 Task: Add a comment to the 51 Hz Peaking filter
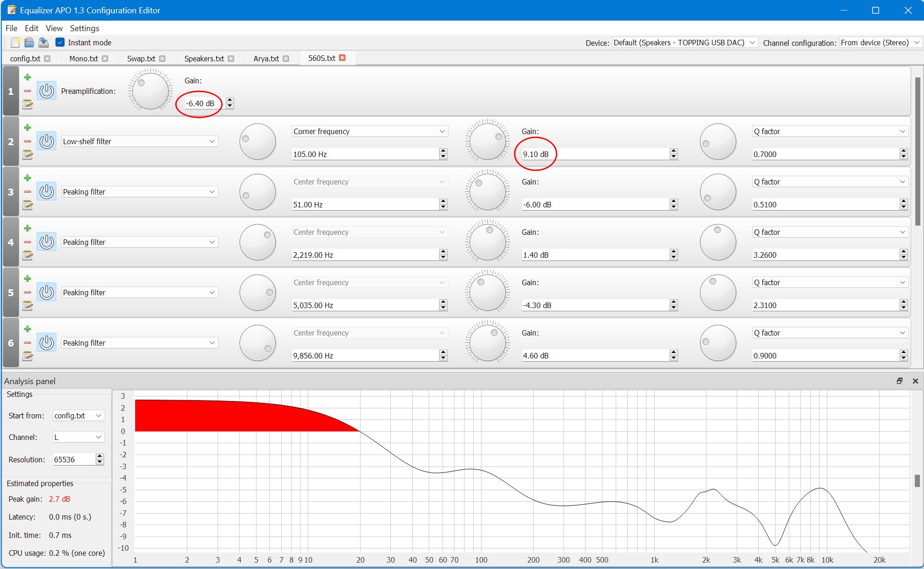28,206
